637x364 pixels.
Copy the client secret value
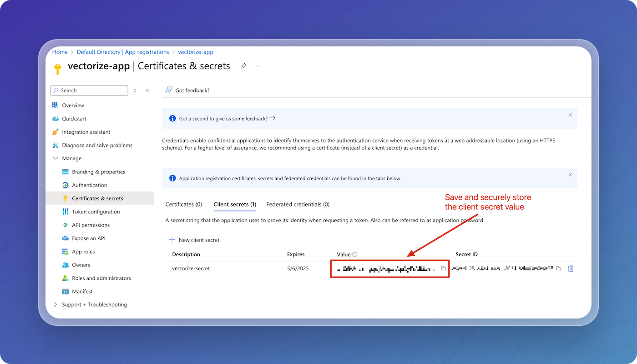pos(444,269)
